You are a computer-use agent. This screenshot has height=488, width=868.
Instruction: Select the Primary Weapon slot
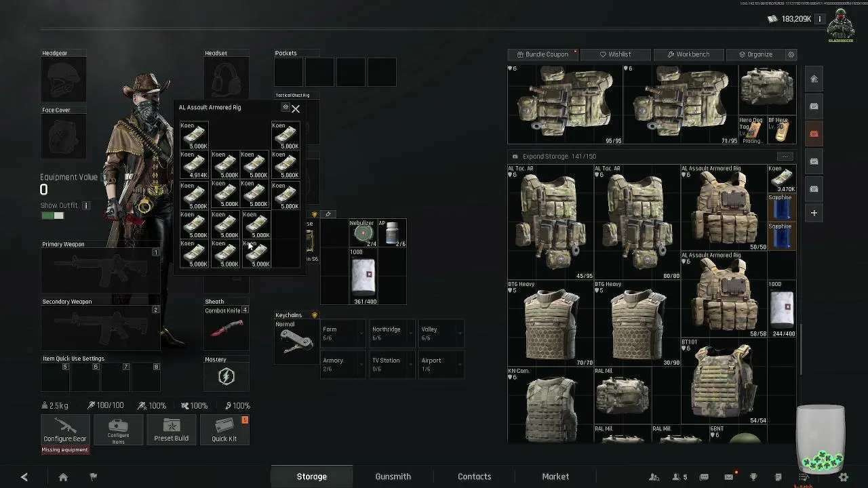pos(100,271)
